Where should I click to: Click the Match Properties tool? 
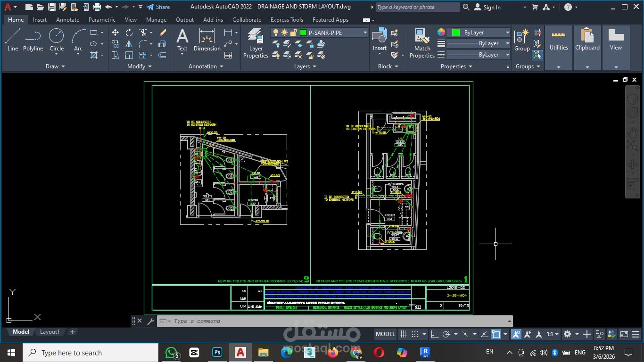click(422, 43)
